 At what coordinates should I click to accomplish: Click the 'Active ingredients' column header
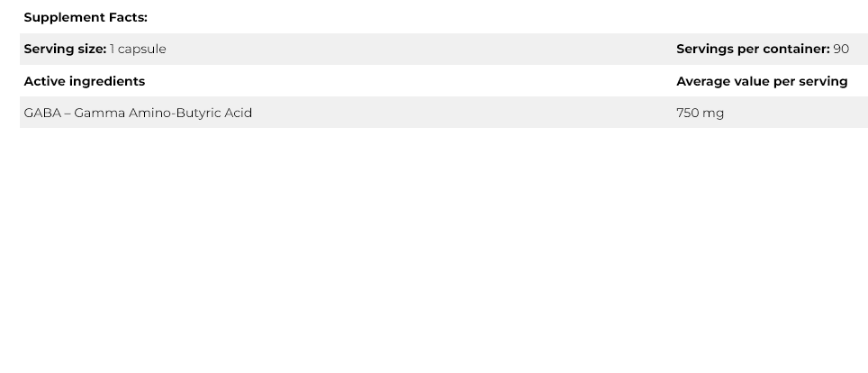[x=85, y=81]
